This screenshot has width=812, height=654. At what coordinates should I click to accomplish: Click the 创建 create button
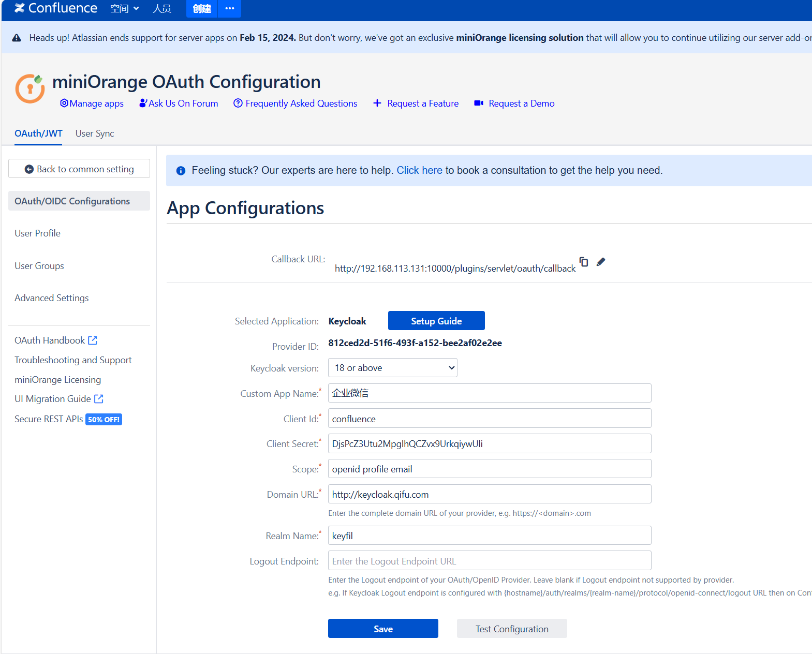coord(202,8)
